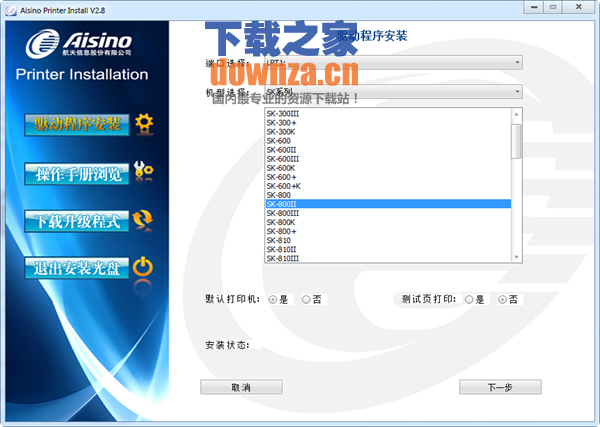Viewport: 600px width, 427px height.
Task: Click the list scrollbar down arrow
Action: tap(516, 257)
